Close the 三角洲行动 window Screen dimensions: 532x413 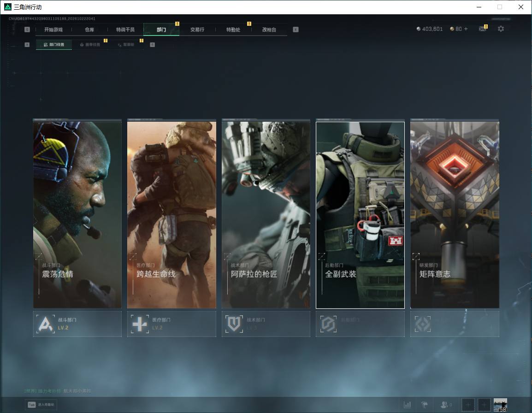[x=521, y=7]
